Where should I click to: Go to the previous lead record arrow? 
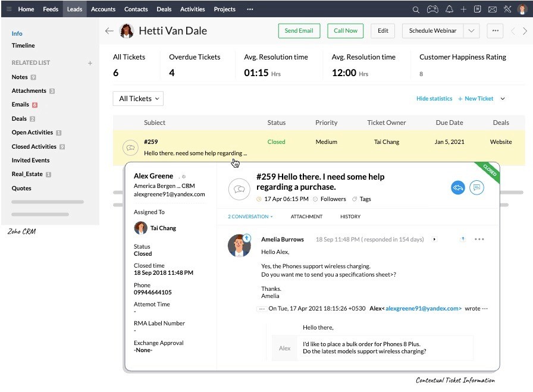pyautogui.click(x=513, y=31)
